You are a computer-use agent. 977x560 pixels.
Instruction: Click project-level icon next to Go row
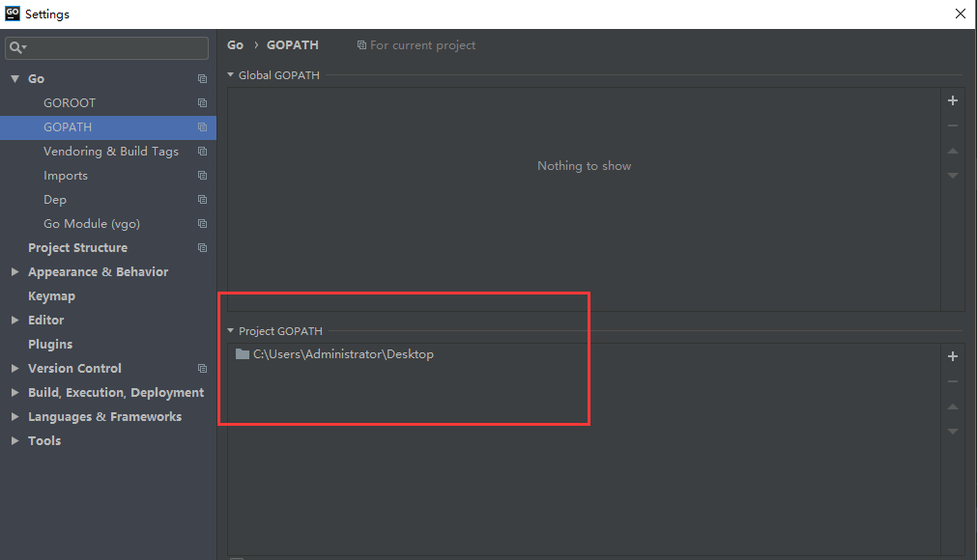point(203,79)
